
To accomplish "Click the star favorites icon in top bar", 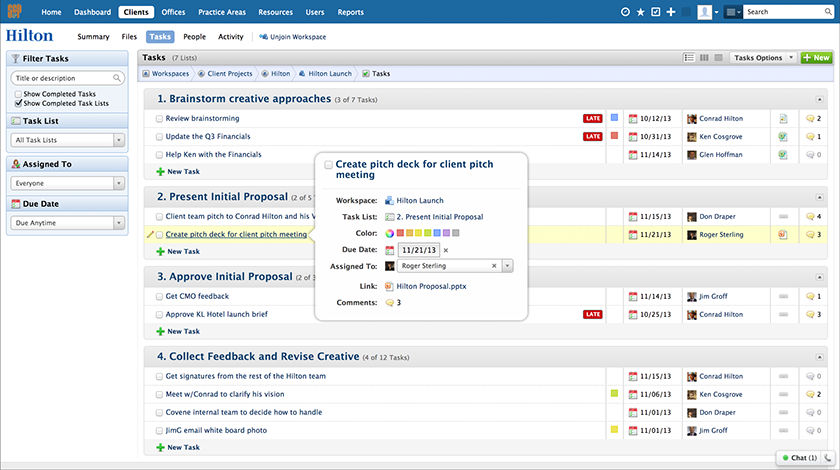I will pyautogui.click(x=640, y=12).
